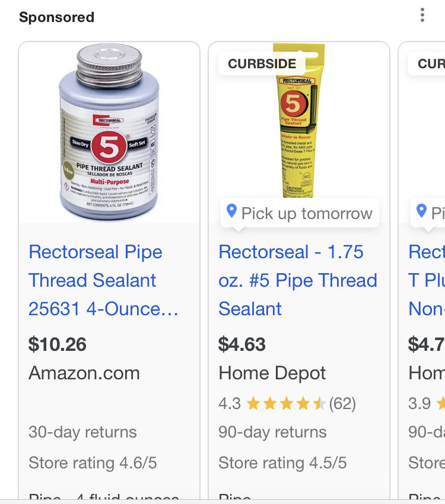Select the Home Depot seller name

pyautogui.click(x=272, y=373)
